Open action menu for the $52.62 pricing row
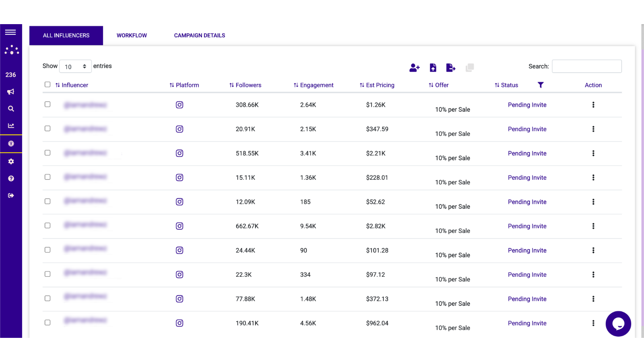 pos(593,202)
